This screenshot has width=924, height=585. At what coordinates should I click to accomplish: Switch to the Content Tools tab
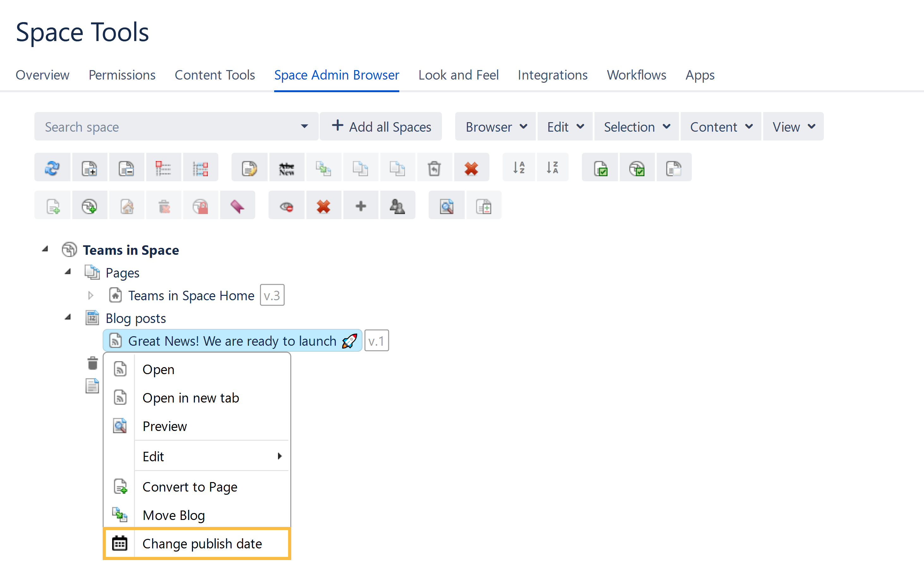(x=214, y=75)
